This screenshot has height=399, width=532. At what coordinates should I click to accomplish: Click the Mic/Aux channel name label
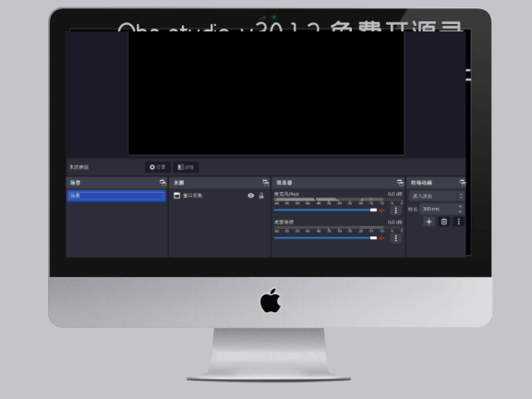pos(286,194)
